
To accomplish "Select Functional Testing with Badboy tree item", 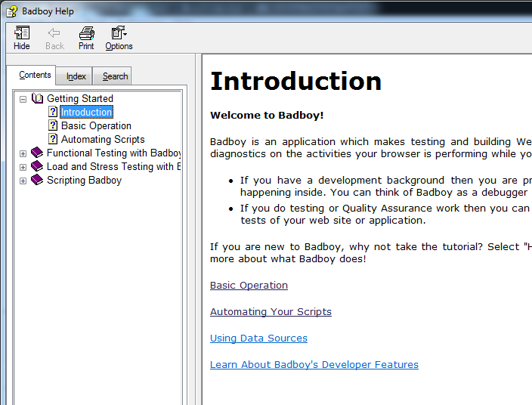I will (113, 153).
